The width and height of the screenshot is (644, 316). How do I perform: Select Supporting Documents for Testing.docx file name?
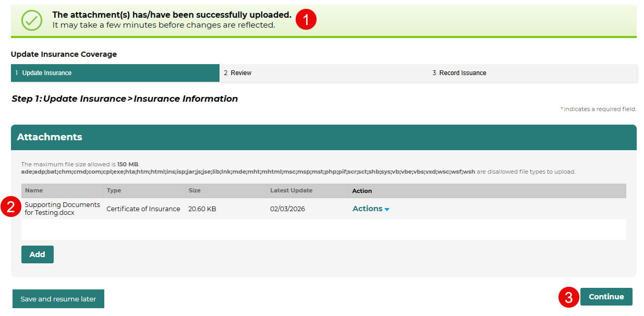[x=62, y=209]
